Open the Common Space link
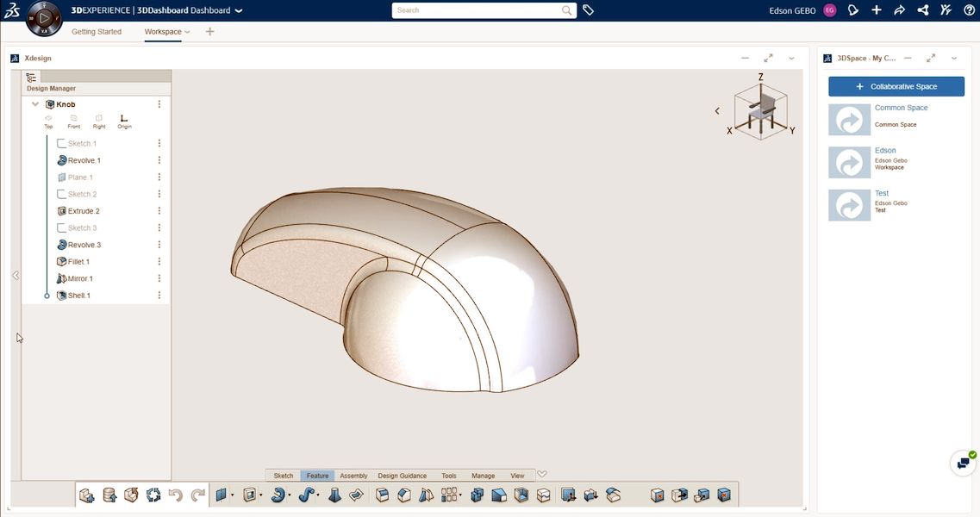The height and width of the screenshot is (517, 980). [901, 108]
